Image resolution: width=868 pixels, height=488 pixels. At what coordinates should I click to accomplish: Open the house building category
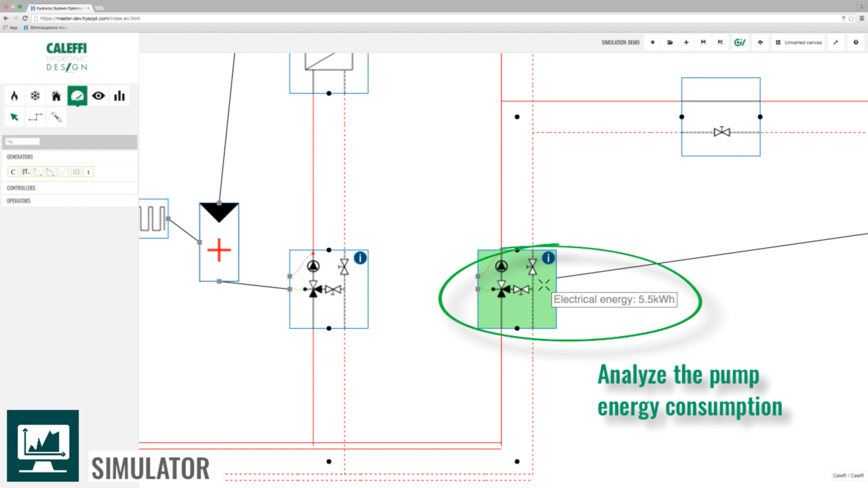tap(56, 96)
